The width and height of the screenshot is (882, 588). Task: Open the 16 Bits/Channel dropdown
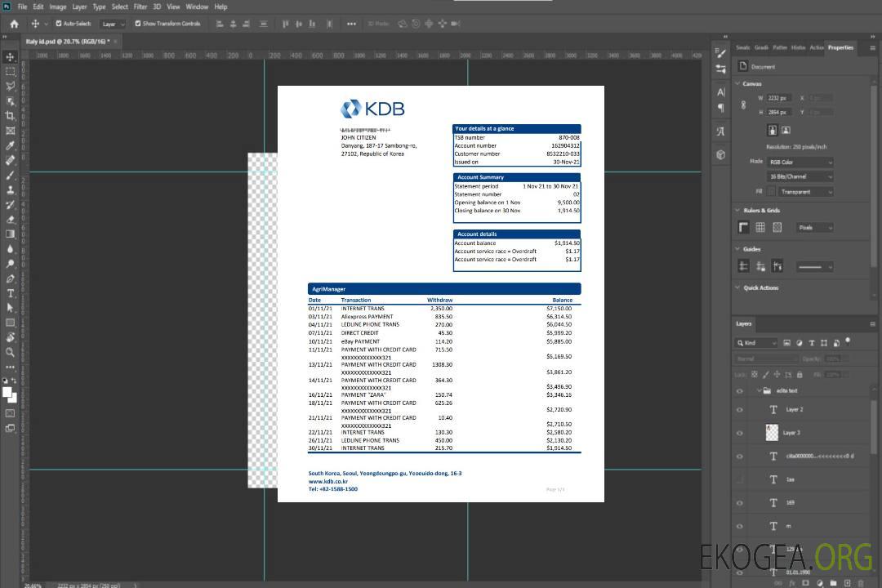[x=800, y=176]
